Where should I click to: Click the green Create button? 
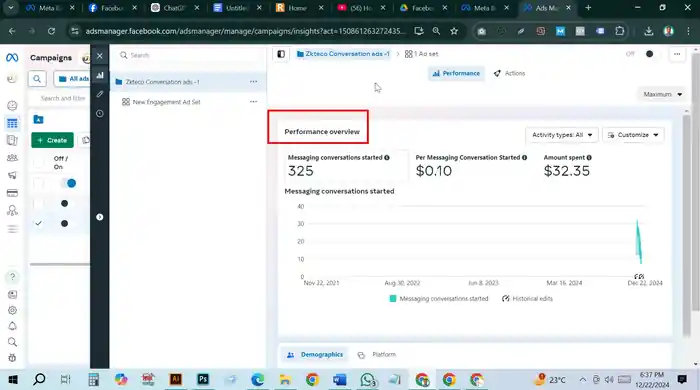[x=52, y=140]
